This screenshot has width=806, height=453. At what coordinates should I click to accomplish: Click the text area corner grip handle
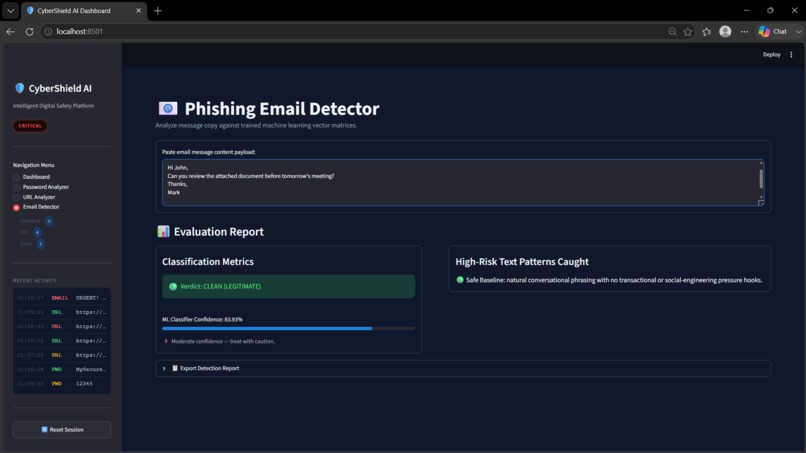(761, 203)
